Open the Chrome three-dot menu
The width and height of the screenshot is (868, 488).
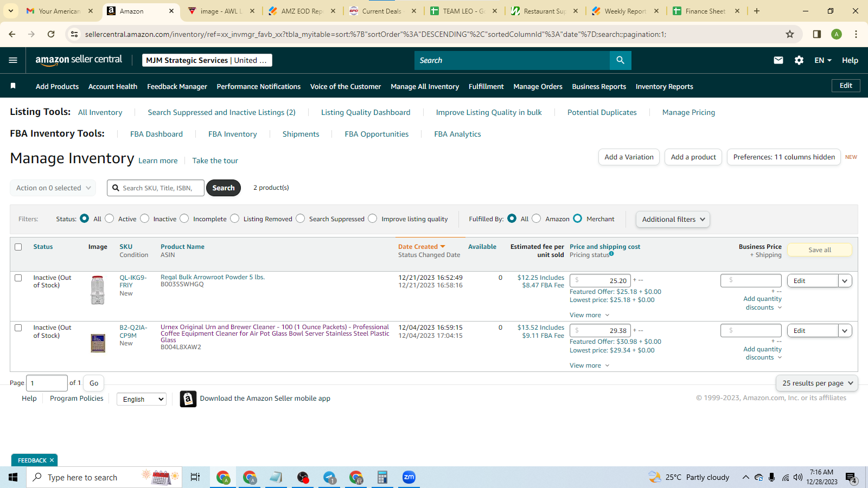pyautogui.click(x=856, y=34)
